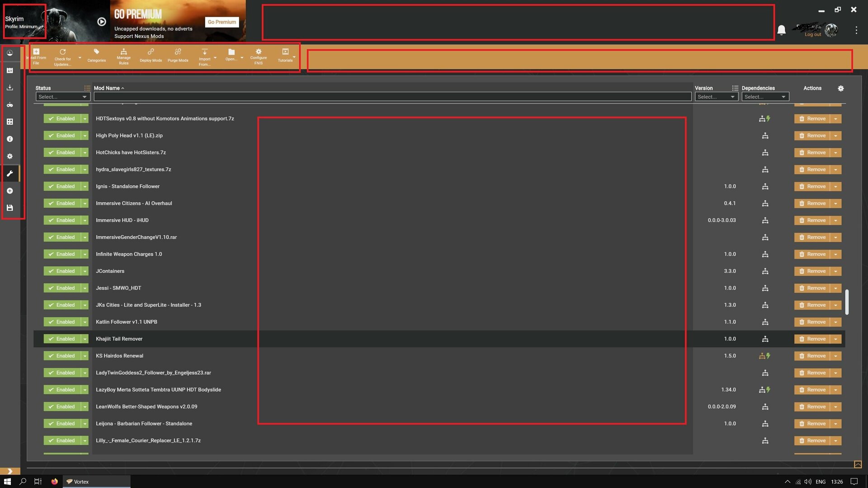
Task: Open the Games controller icon in sidebar
Action: 9,105
